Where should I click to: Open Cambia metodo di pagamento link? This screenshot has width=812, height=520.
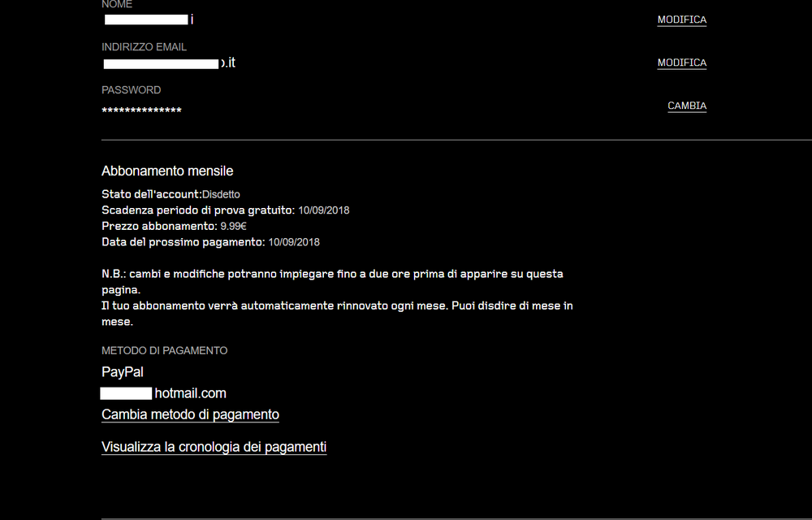(x=190, y=415)
